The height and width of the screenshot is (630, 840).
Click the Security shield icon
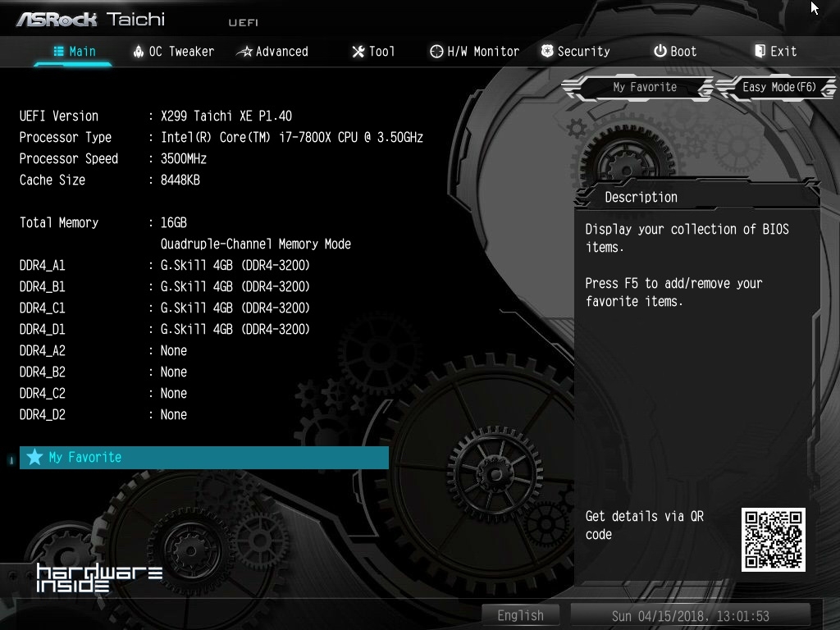(547, 51)
